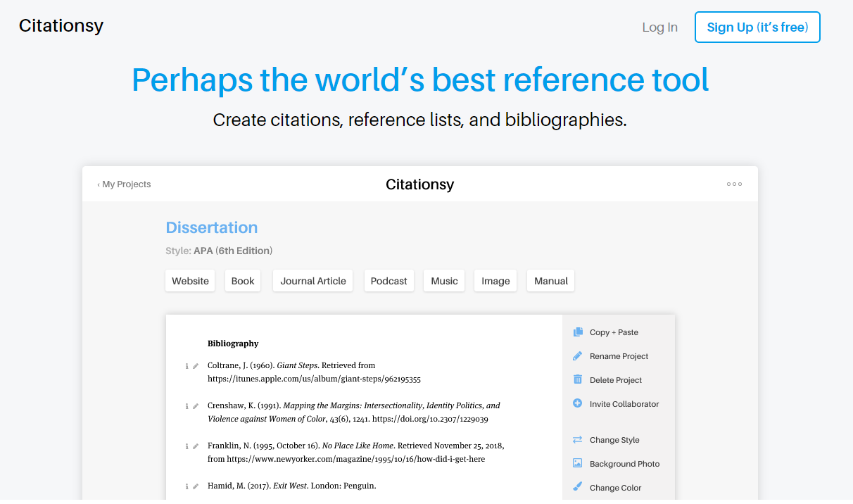Open the three-dot options menu
Viewport: 853px width, 504px height.
pyautogui.click(x=734, y=184)
